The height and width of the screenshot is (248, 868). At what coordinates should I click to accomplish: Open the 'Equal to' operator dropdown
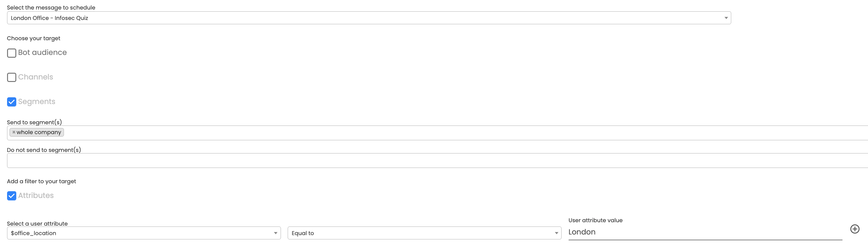coord(424,233)
